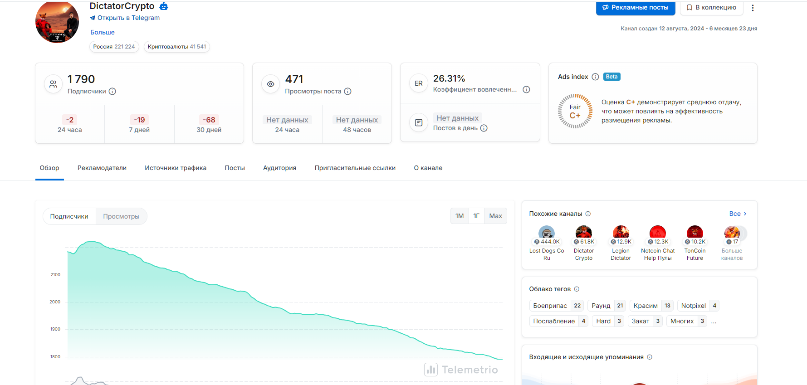Click Ads index info icon
This screenshot has height=385, width=807.
[595, 77]
